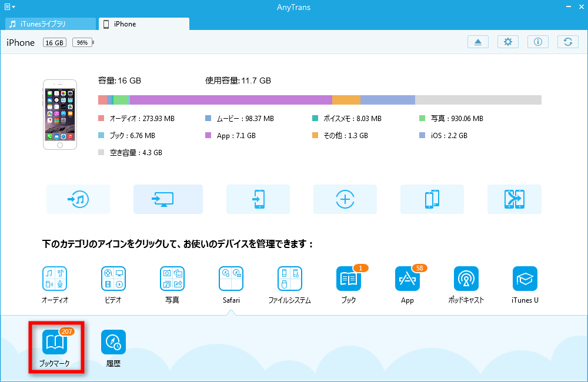Click the ムービー : 98.37 MB legend
Viewport: 588px width, 382px height.
pos(240,119)
